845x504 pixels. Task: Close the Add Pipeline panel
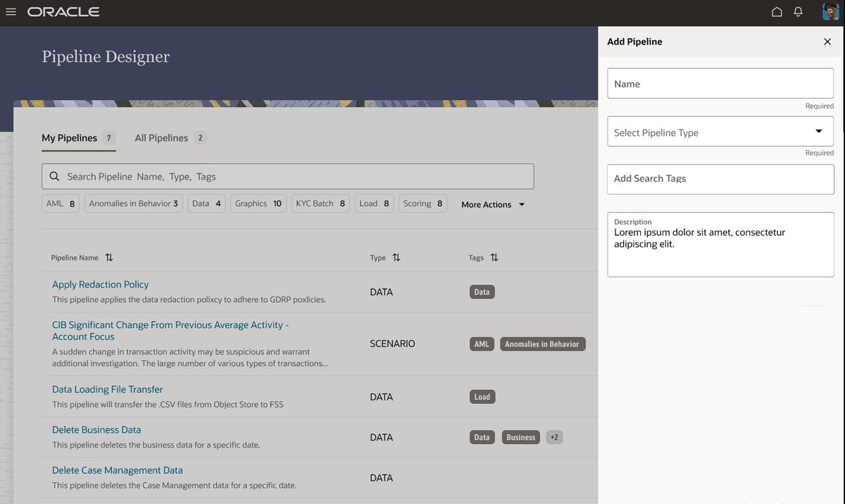(x=827, y=42)
